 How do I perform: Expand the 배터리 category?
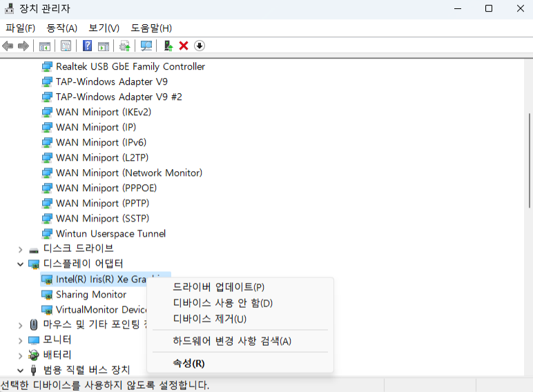[20, 355]
